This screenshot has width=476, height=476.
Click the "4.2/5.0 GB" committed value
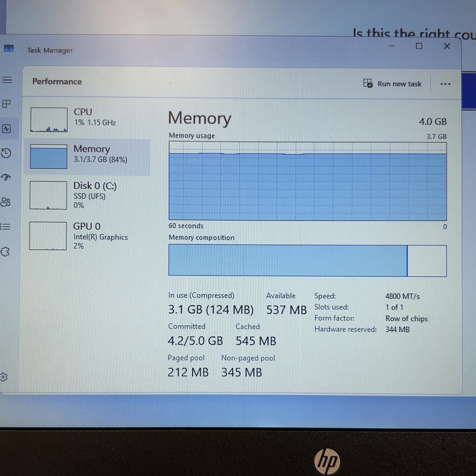pos(195,341)
